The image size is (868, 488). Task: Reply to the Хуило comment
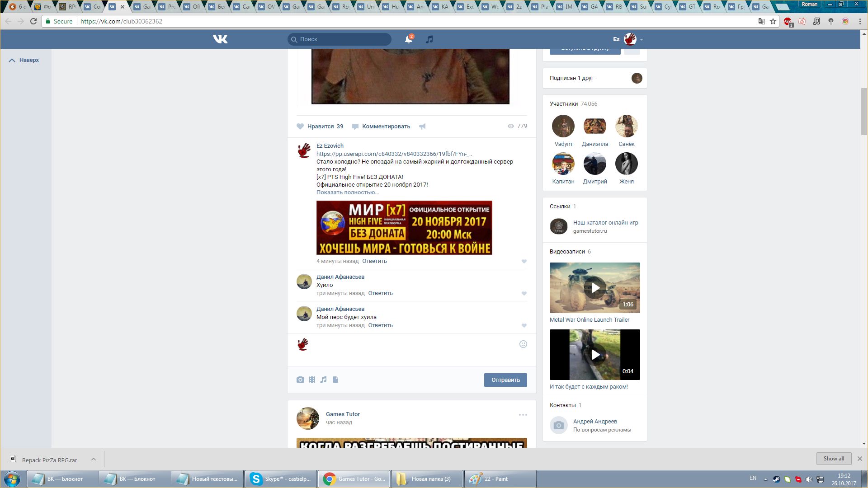coord(380,293)
